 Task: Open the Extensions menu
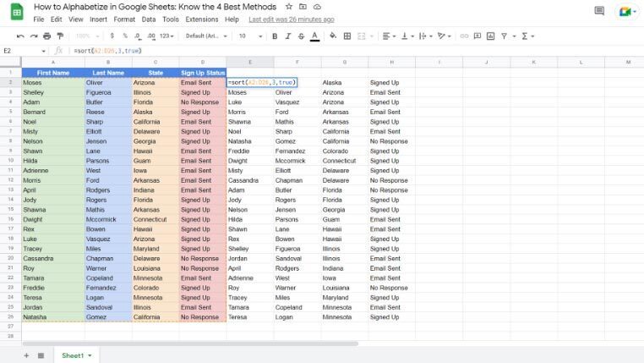(202, 19)
